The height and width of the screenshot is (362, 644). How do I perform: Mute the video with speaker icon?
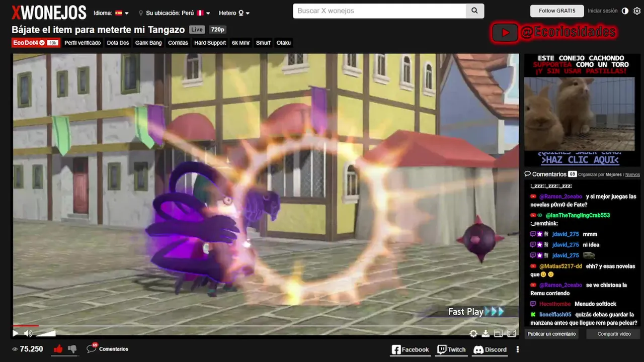click(28, 333)
